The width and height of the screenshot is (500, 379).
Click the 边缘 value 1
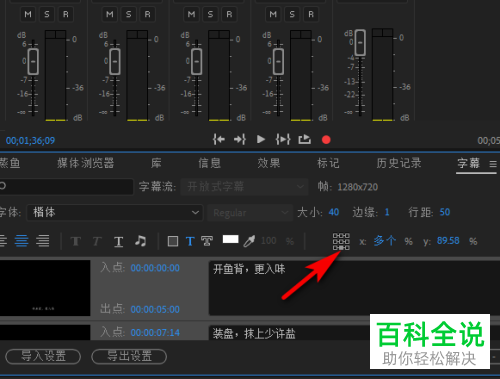(387, 212)
